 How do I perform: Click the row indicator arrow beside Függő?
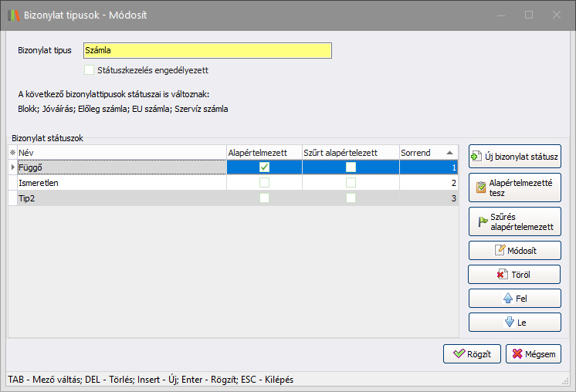click(12, 167)
